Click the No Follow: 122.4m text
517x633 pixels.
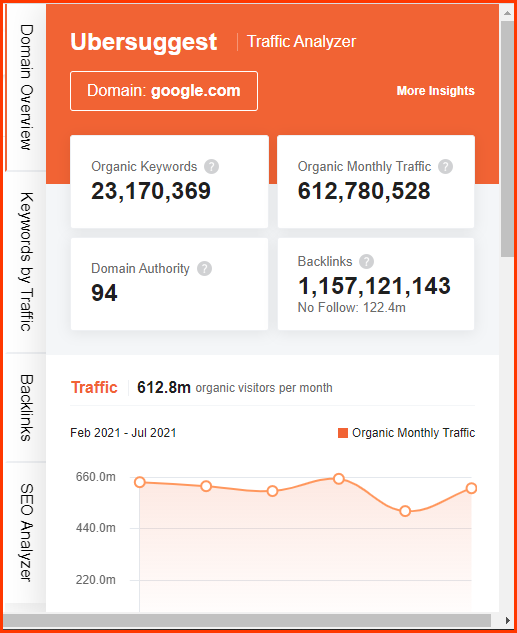pyautogui.click(x=352, y=308)
